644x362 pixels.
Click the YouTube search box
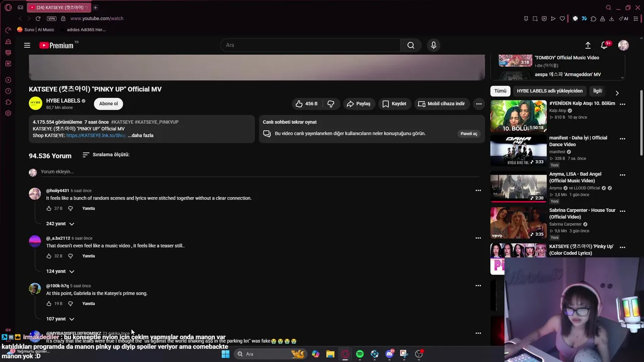310,45
